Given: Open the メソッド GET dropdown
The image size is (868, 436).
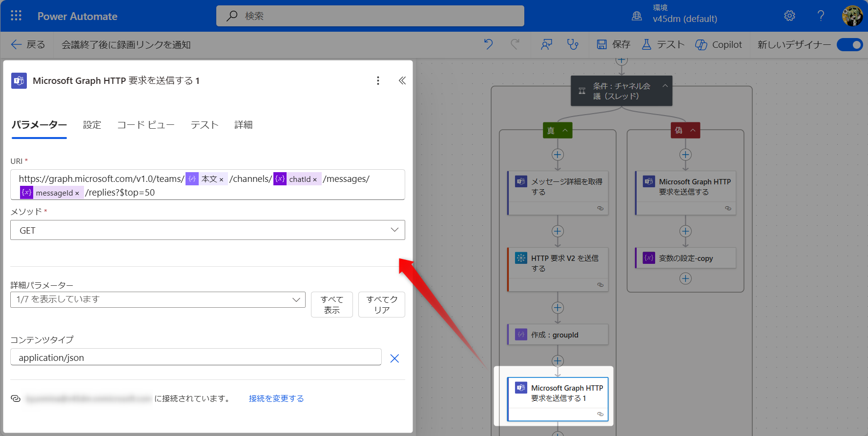Looking at the screenshot, I should [x=207, y=230].
